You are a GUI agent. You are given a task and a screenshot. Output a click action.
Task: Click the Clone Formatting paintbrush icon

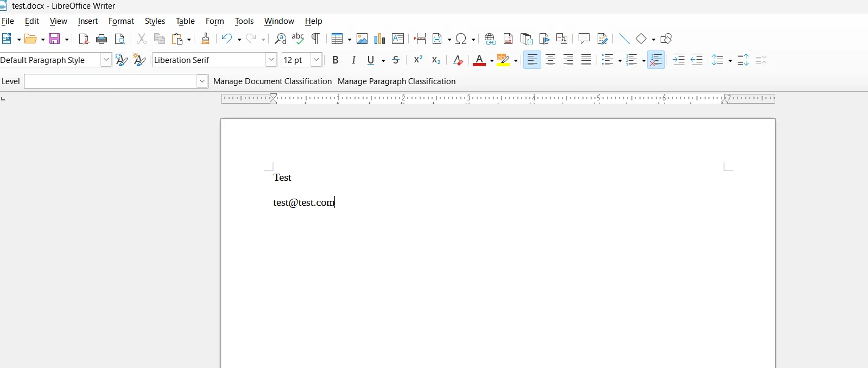click(x=206, y=39)
